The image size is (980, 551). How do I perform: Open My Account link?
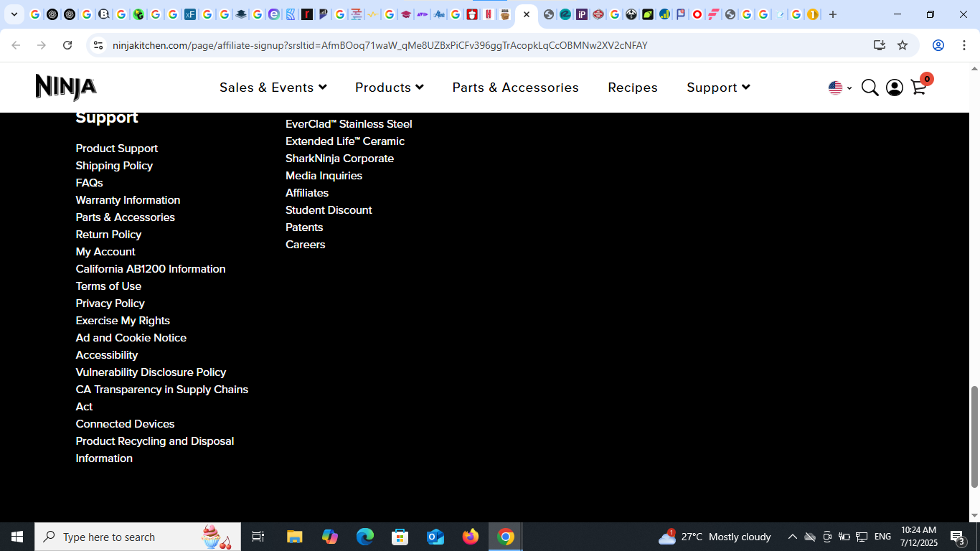click(x=105, y=252)
